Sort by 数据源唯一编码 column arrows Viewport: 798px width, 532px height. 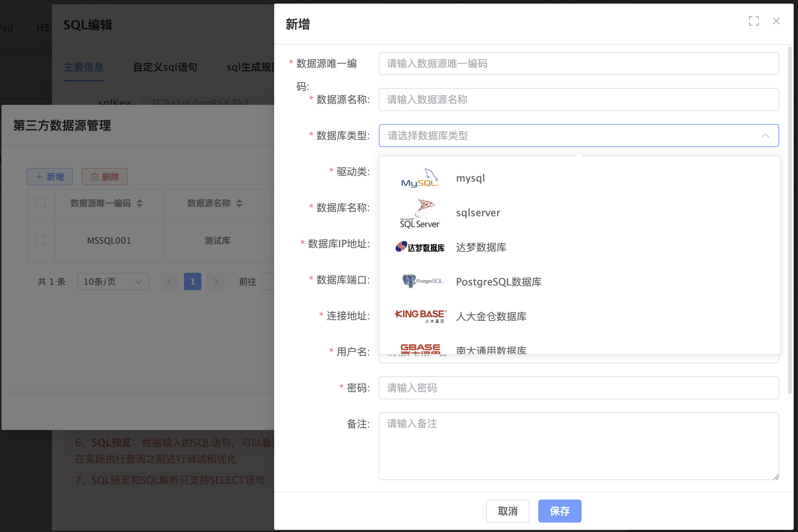[140, 203]
